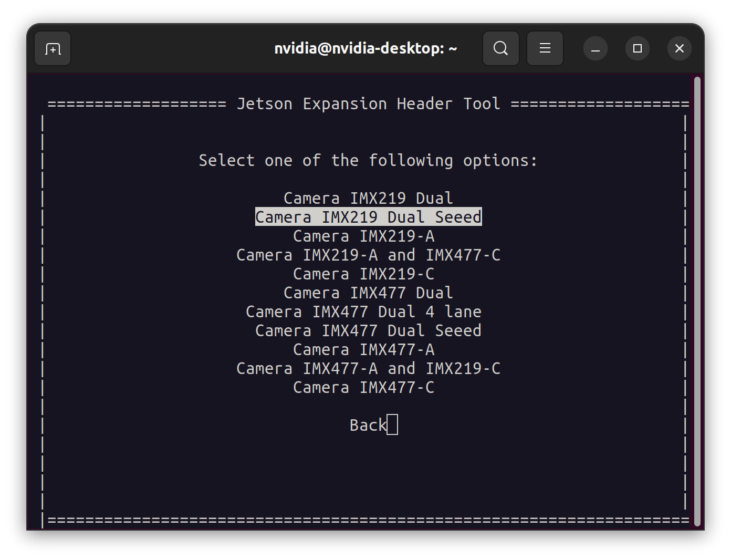Choose Camera IMX219-A and IMX477-C option
This screenshot has height=560, width=731.
tap(368, 255)
